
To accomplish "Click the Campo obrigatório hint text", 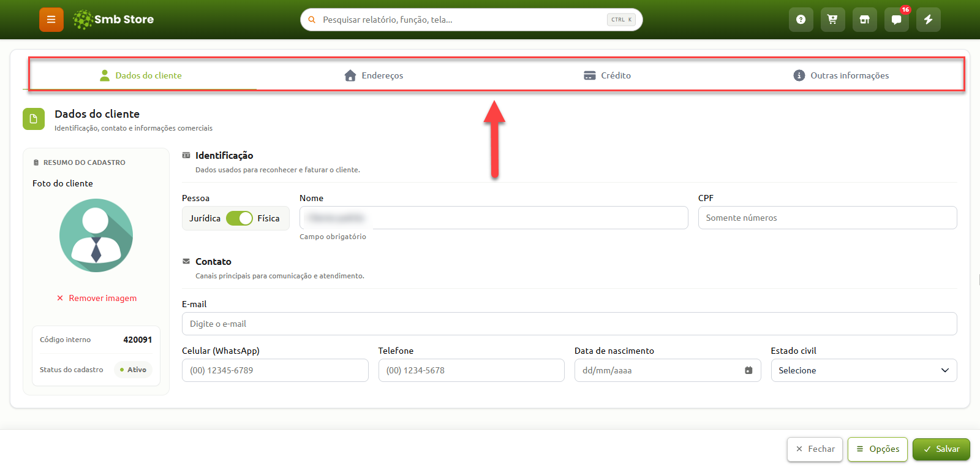I will coord(333,237).
